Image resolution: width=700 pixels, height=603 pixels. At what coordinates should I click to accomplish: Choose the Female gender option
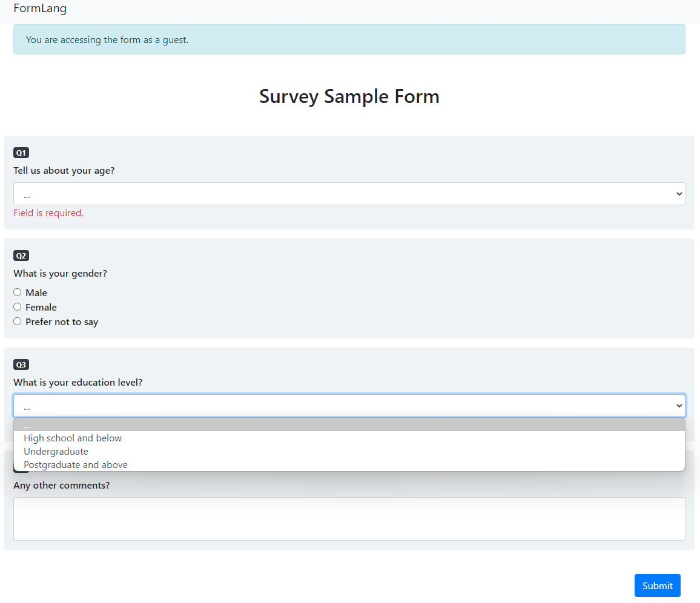click(18, 307)
